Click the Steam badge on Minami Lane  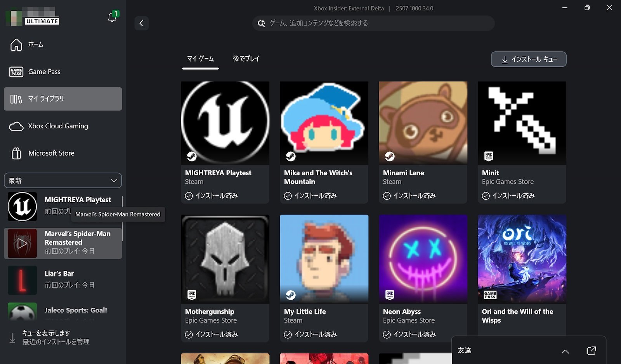[x=390, y=156]
